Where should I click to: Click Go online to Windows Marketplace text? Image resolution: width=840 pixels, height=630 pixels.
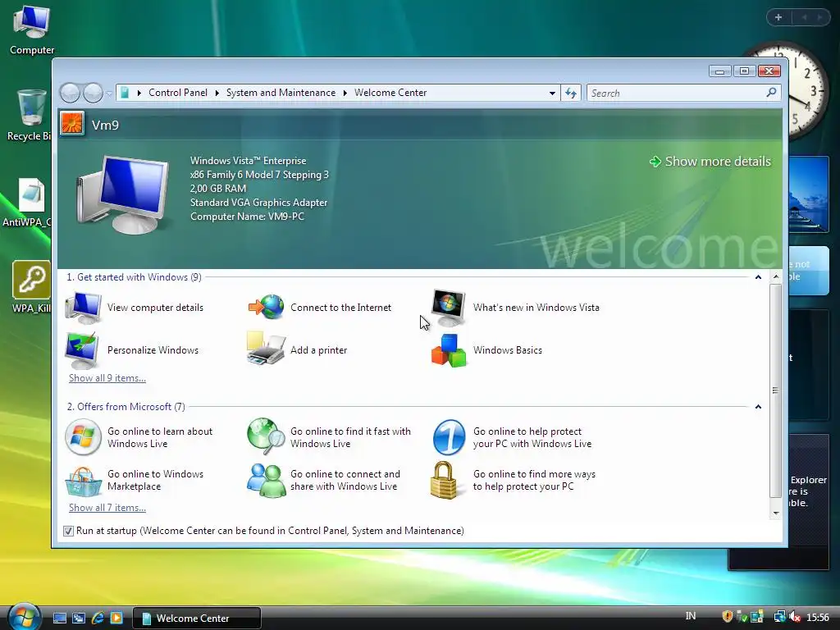tap(155, 480)
